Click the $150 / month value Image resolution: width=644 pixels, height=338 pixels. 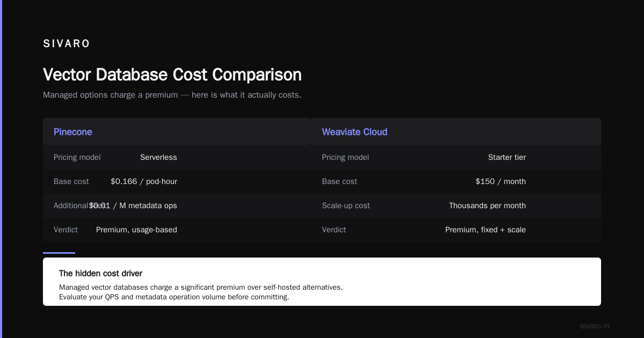501,181
